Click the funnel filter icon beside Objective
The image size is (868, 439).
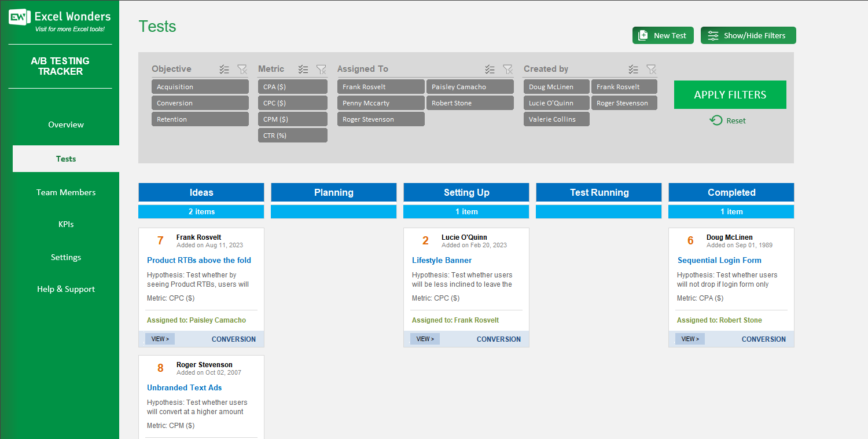click(242, 69)
